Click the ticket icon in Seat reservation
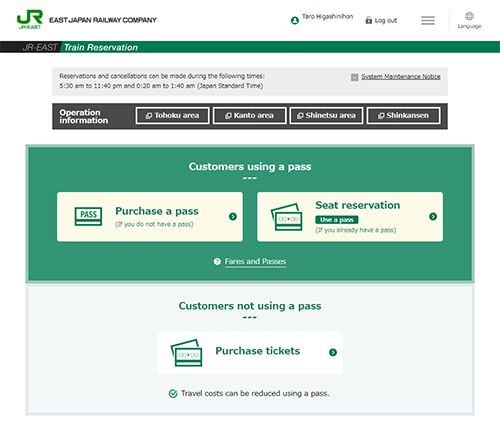This screenshot has width=500, height=435. 287,217
